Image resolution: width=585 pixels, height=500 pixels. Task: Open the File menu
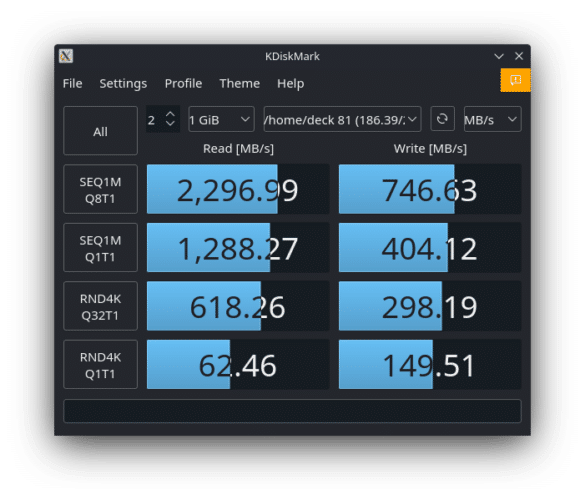tap(72, 83)
